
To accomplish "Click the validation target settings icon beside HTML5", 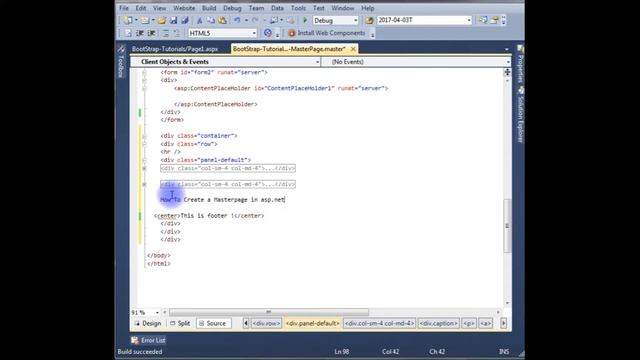I will point(268,33).
